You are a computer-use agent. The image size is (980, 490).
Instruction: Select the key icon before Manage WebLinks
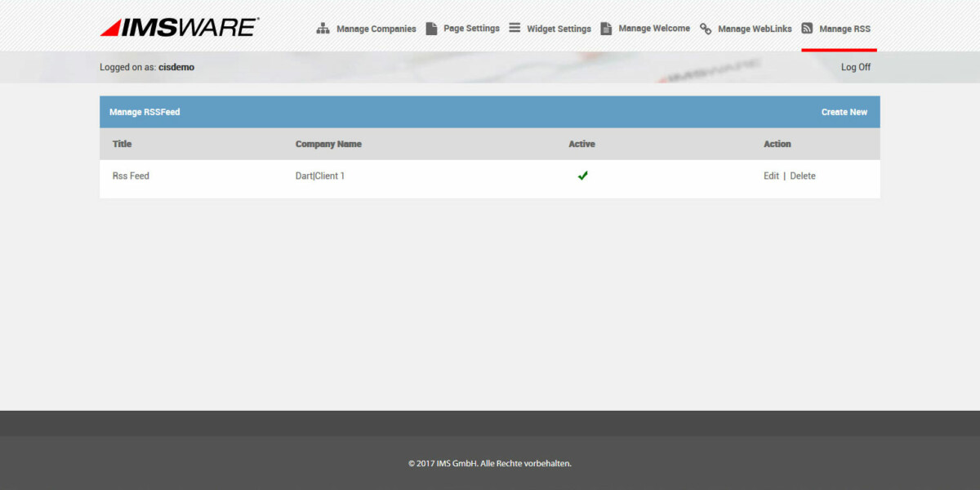[704, 29]
